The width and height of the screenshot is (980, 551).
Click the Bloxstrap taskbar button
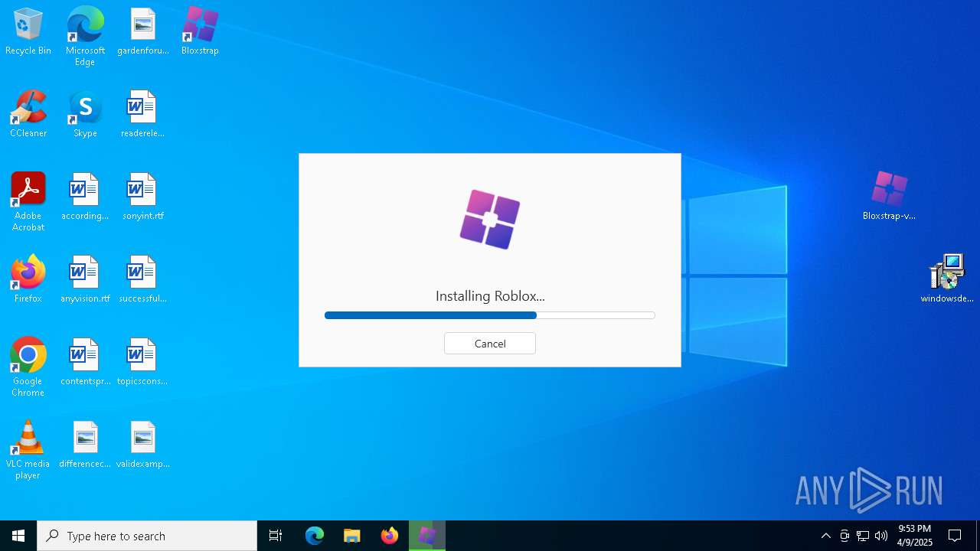tap(427, 536)
